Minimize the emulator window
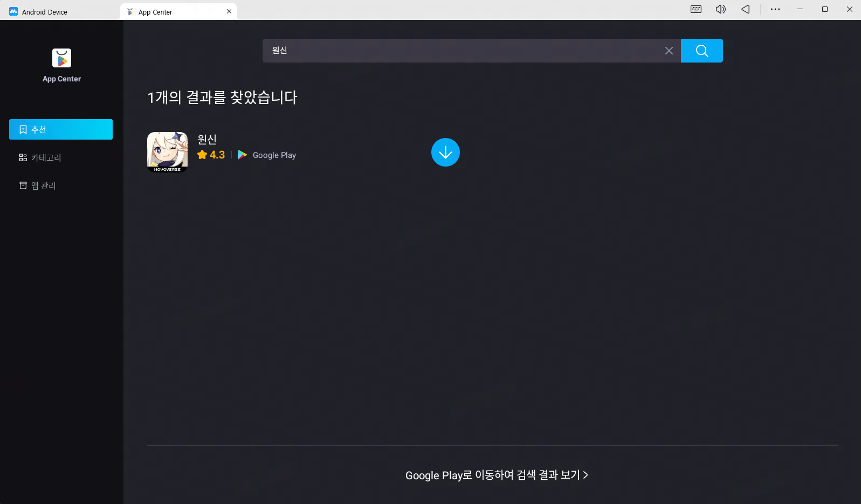The image size is (861, 504). pyautogui.click(x=800, y=9)
